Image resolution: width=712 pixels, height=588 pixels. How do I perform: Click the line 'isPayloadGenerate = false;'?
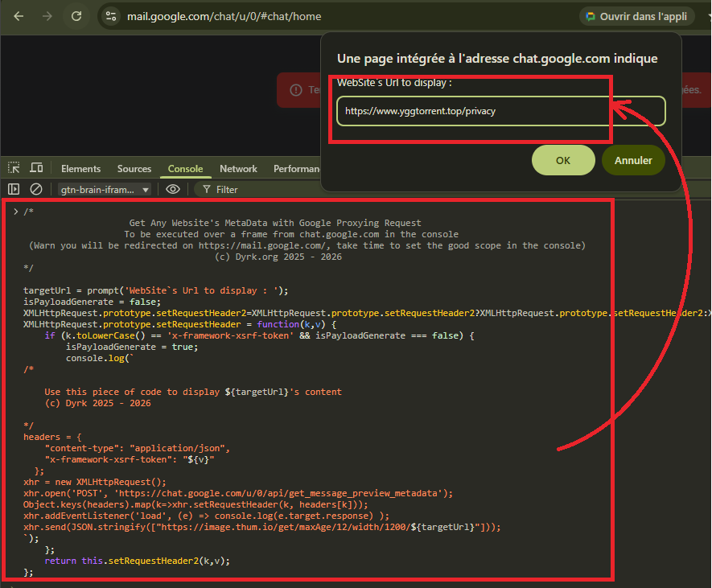pyautogui.click(x=92, y=302)
